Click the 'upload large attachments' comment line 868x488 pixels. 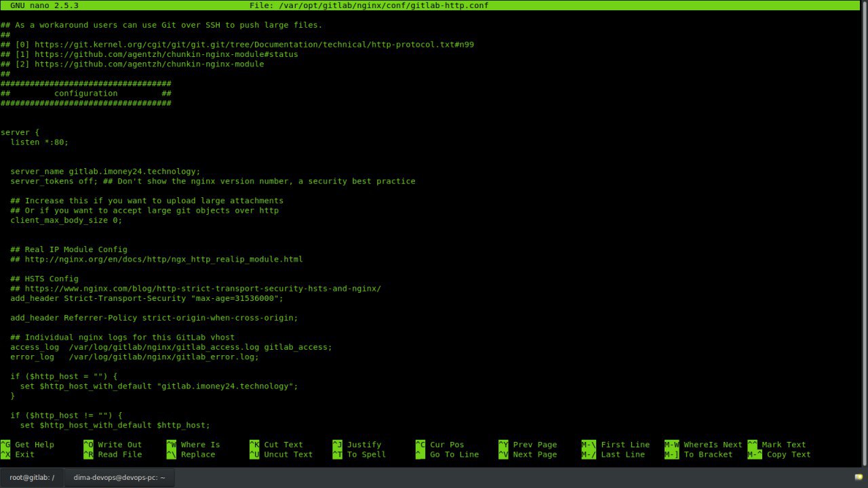coord(146,201)
